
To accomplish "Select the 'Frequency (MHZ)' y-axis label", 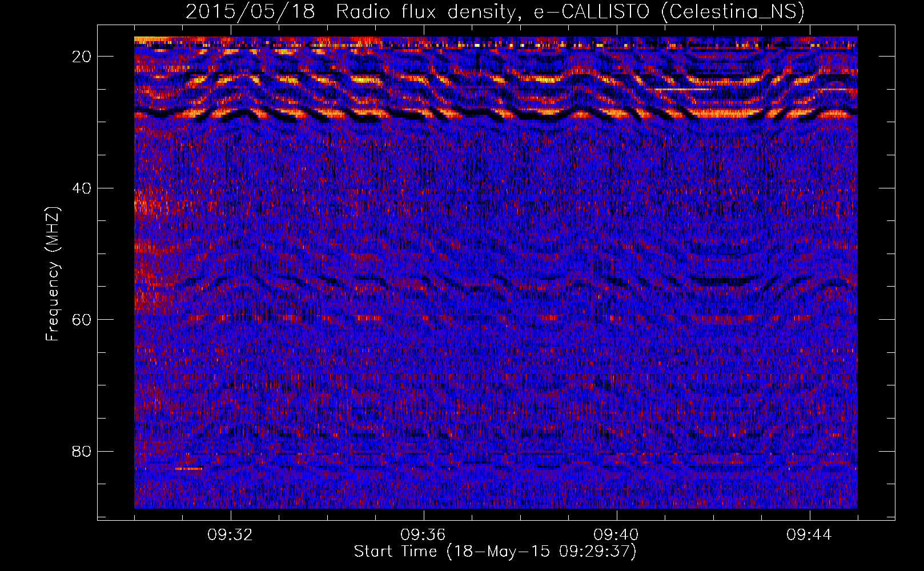I will pos(53,274).
